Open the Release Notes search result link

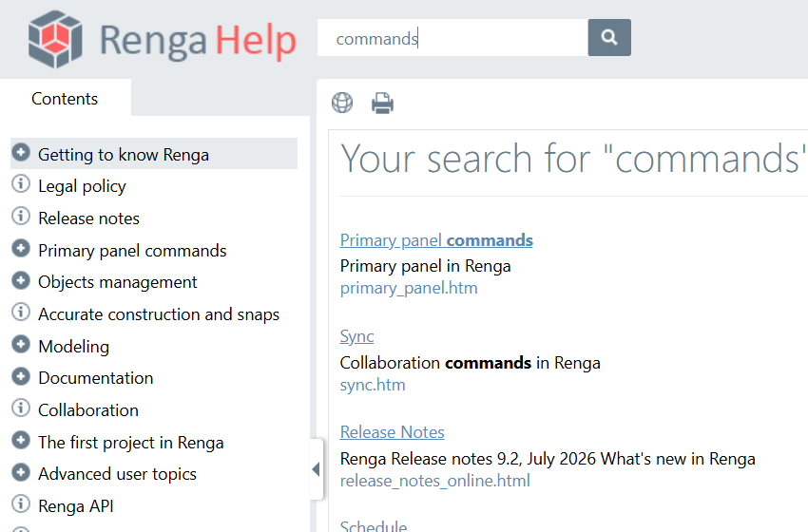click(x=393, y=432)
